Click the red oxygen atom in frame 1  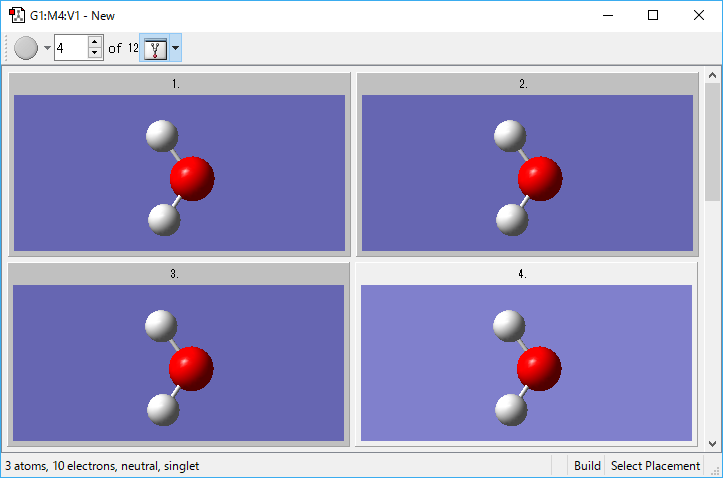[192, 178]
